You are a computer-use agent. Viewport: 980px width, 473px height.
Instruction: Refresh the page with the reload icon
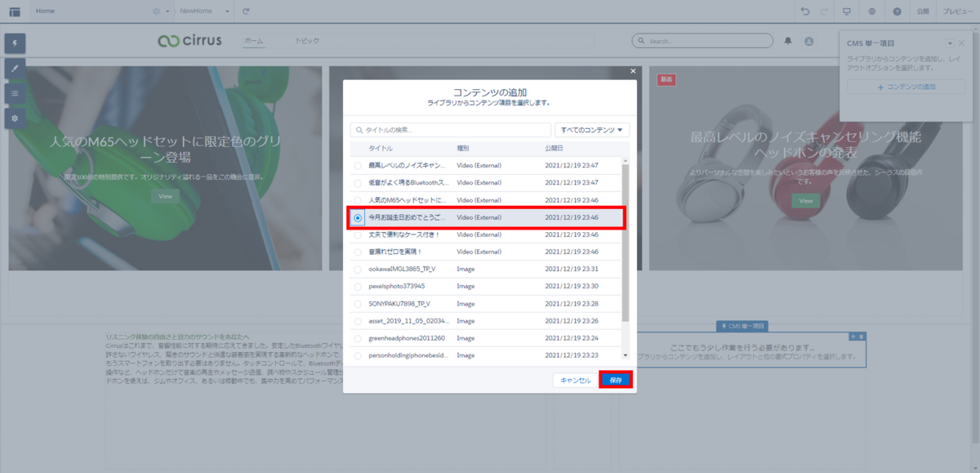246,11
